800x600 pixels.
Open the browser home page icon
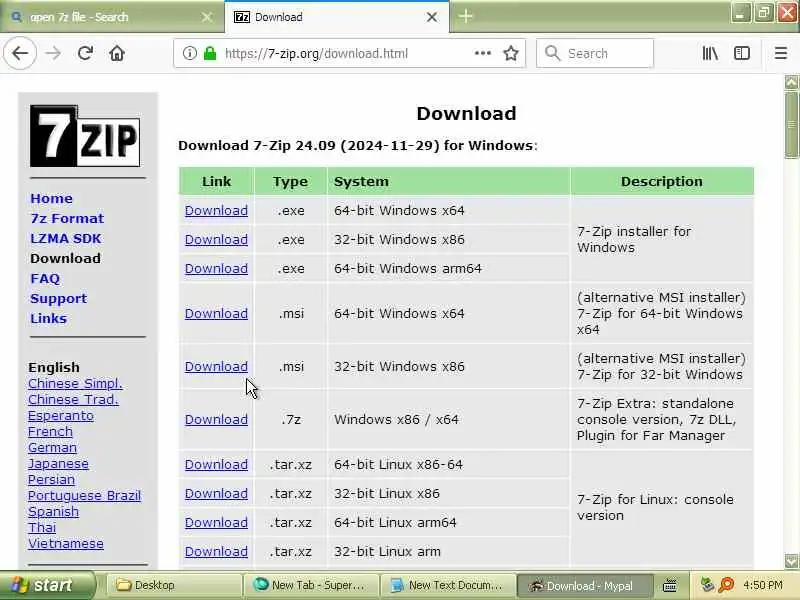click(117, 53)
